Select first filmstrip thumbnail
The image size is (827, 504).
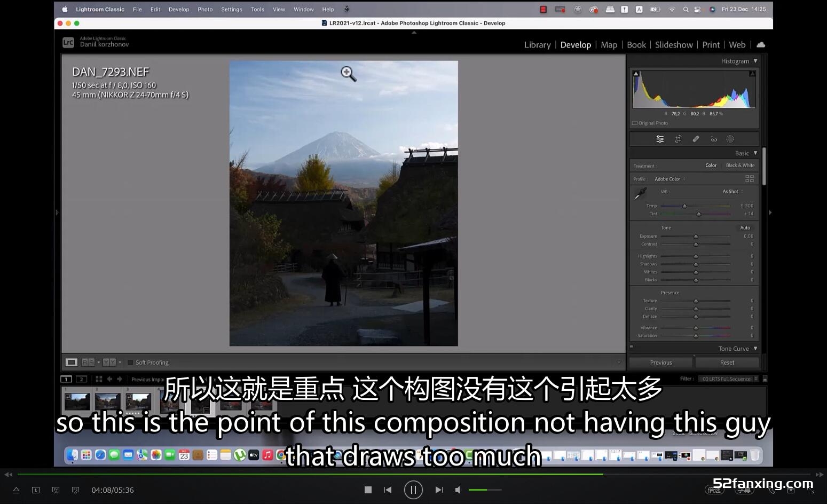[x=77, y=401]
